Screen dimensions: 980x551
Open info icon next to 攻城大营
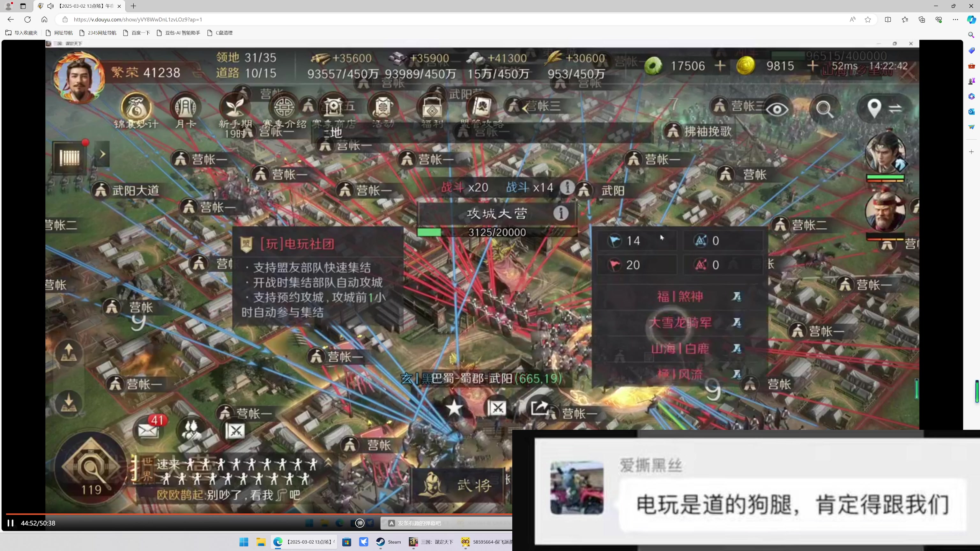561,213
